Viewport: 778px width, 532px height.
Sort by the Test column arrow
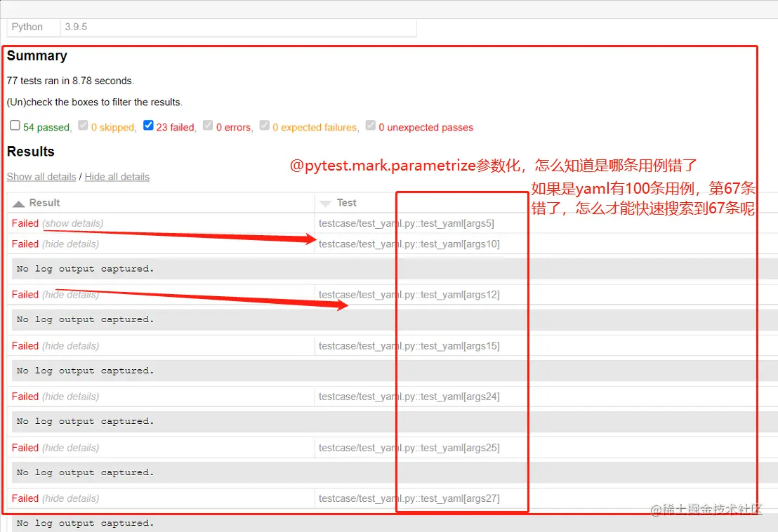(x=326, y=204)
